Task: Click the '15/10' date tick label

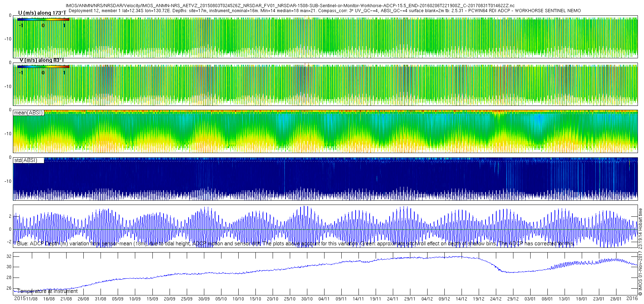Action: [255, 299]
